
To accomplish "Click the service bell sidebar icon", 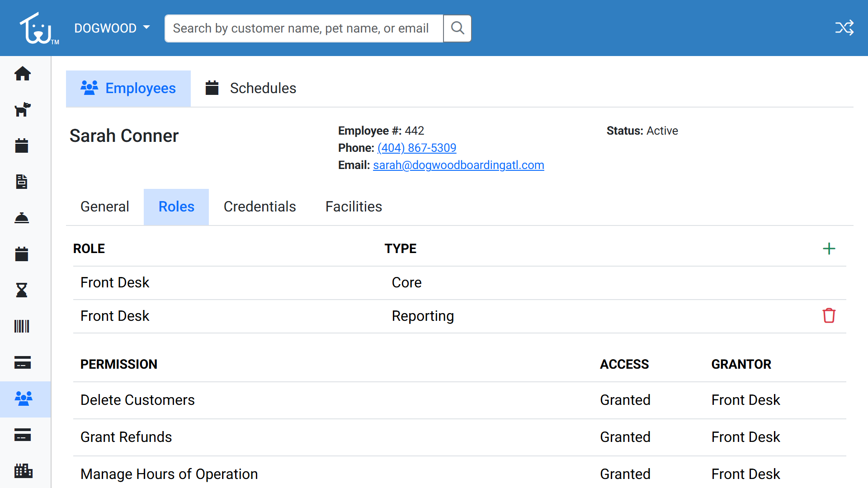I will pyautogui.click(x=22, y=218).
